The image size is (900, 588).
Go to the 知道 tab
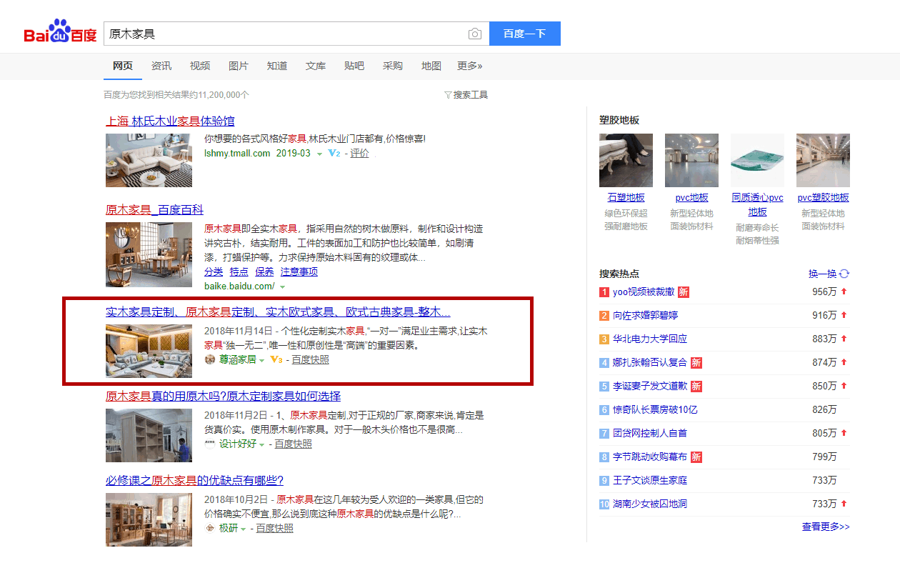[x=277, y=66]
